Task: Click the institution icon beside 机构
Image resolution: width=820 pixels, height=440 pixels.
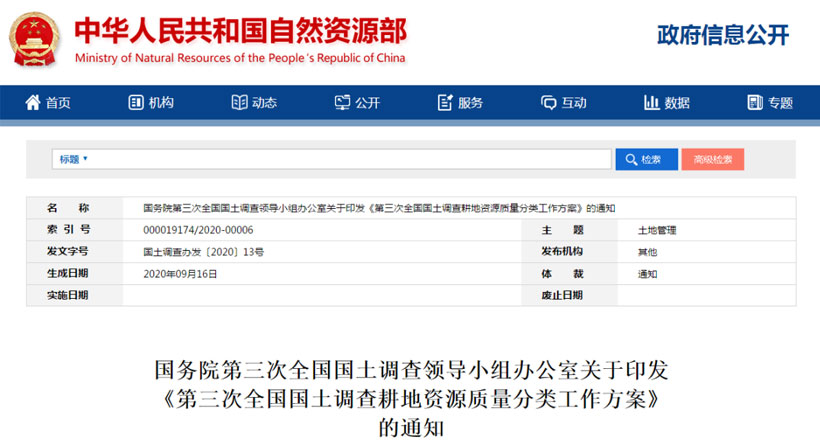Action: (135, 103)
